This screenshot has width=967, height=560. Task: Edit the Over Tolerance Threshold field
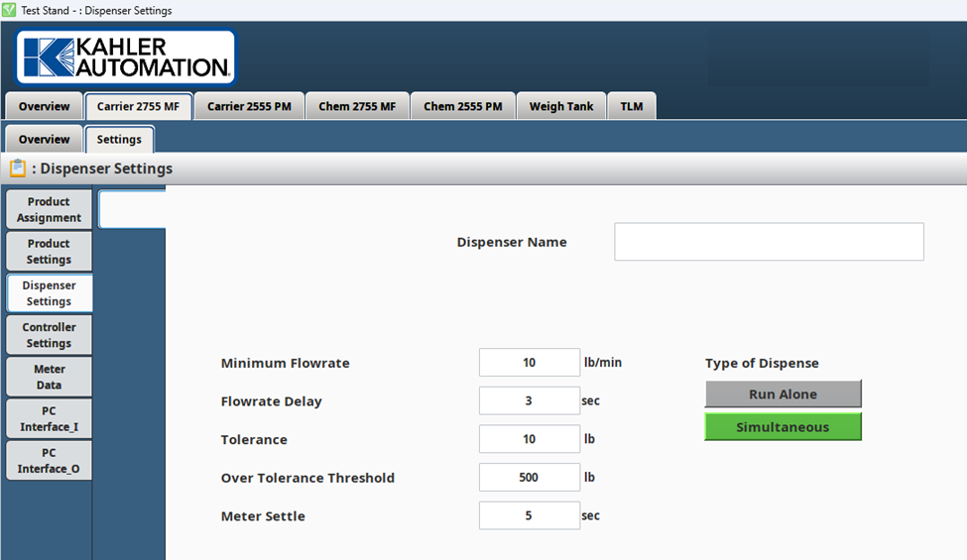529,478
